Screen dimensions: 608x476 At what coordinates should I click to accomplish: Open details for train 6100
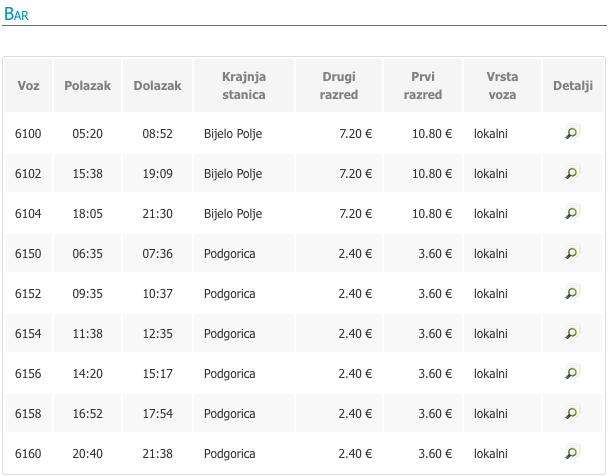tap(572, 132)
